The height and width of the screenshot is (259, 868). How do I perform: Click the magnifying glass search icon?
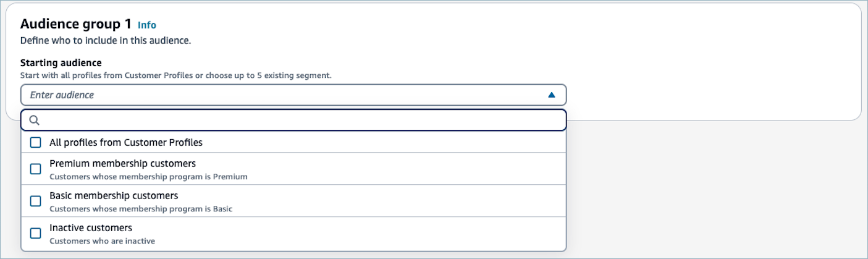(x=35, y=121)
